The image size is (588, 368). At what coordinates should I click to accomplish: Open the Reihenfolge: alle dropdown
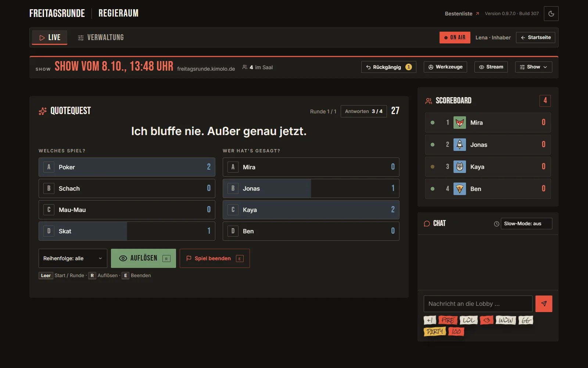tap(73, 258)
